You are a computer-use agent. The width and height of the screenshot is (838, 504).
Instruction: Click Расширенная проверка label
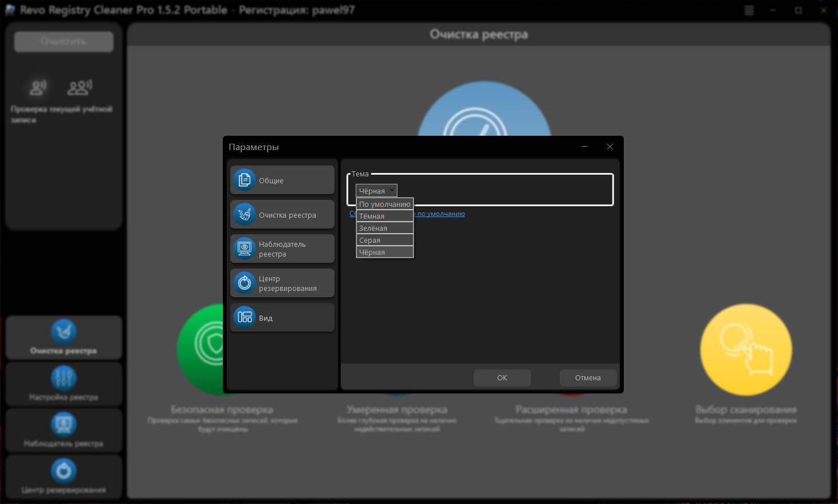[571, 409]
